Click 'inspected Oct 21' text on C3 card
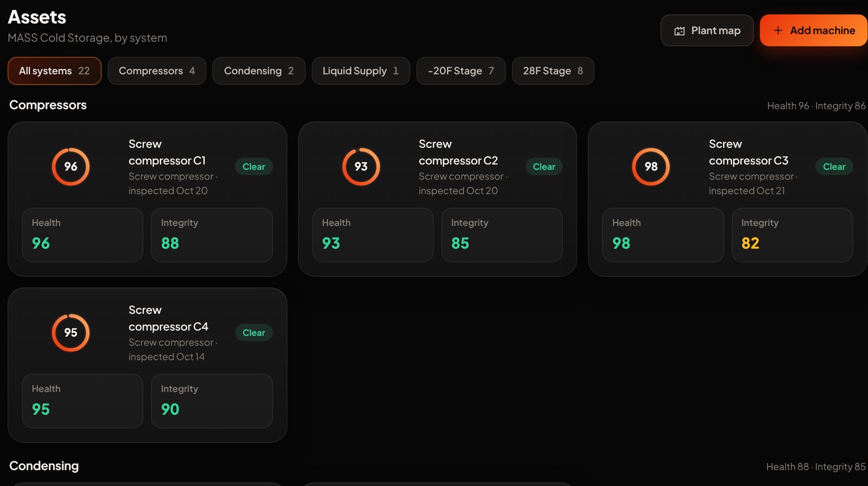This screenshot has height=486, width=868. point(747,191)
